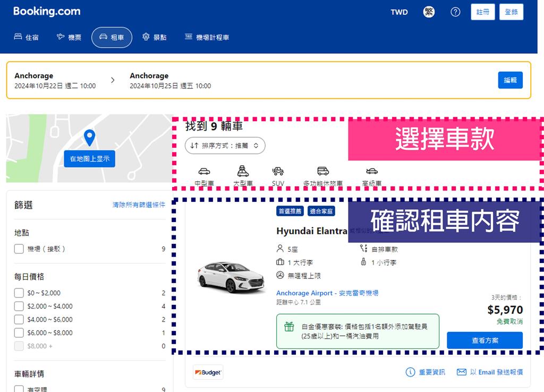
Task: Open the 排序方式：推薦 sort dropdown
Action: [225, 146]
